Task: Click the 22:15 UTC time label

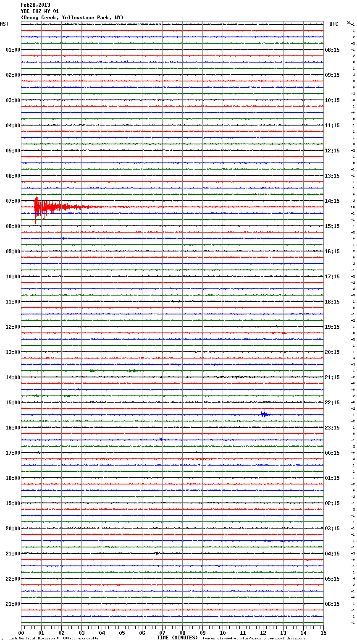Action: pos(332,403)
